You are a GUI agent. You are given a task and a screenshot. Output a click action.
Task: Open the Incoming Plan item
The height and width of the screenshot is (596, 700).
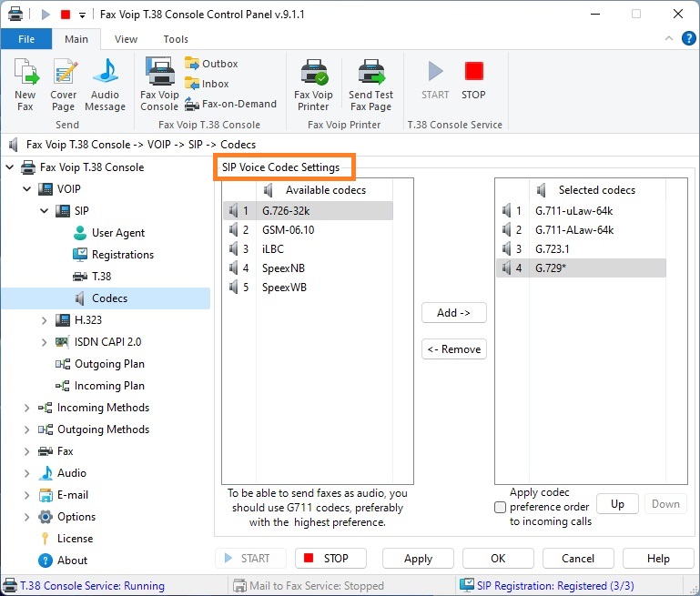100,386
